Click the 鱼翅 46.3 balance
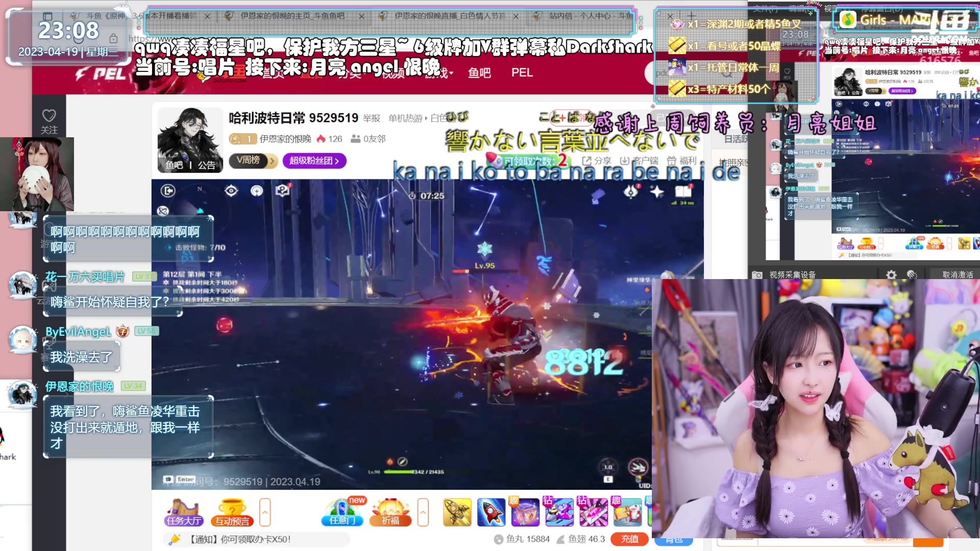The image size is (980, 551). 581,539
